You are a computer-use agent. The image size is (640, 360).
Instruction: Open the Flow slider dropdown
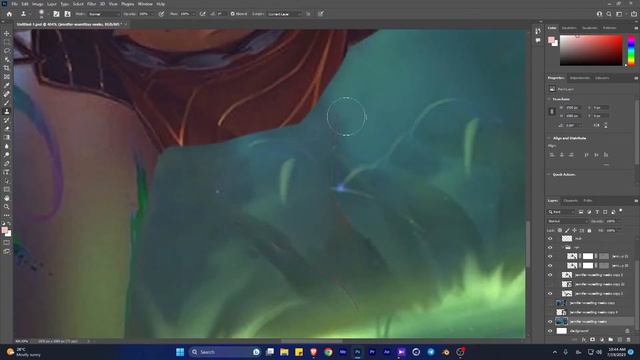[193, 14]
